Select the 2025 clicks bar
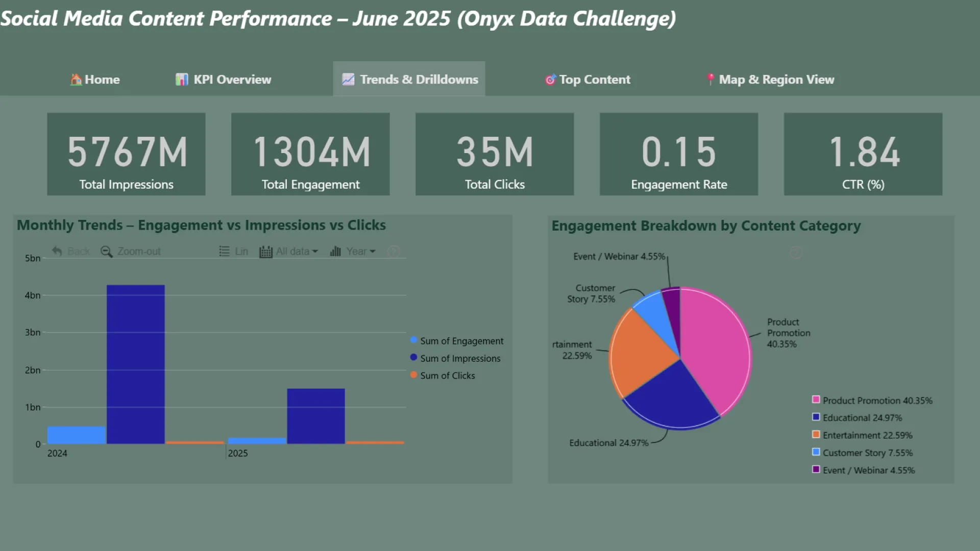This screenshot has height=551, width=980. pos(375,442)
